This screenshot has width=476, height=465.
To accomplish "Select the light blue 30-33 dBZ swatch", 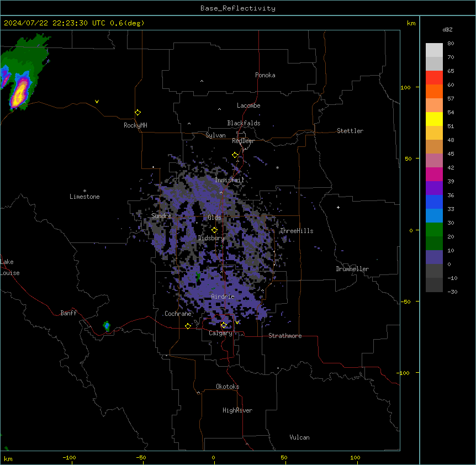I will click(x=434, y=216).
